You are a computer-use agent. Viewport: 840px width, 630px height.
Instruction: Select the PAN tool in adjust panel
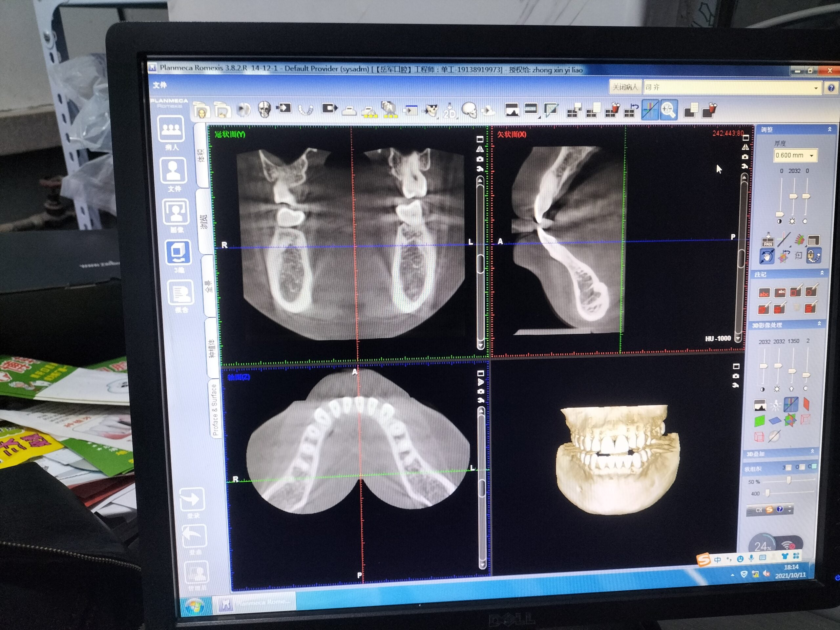point(768,240)
